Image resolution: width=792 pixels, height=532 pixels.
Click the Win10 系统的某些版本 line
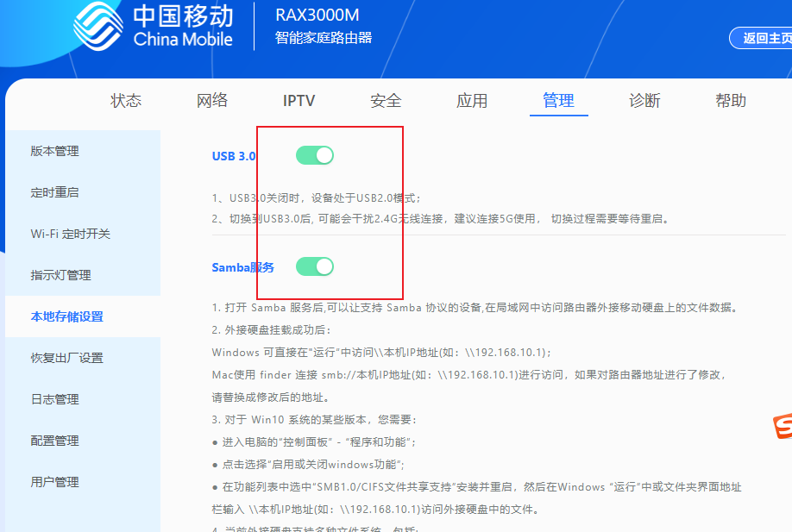[x=315, y=419]
